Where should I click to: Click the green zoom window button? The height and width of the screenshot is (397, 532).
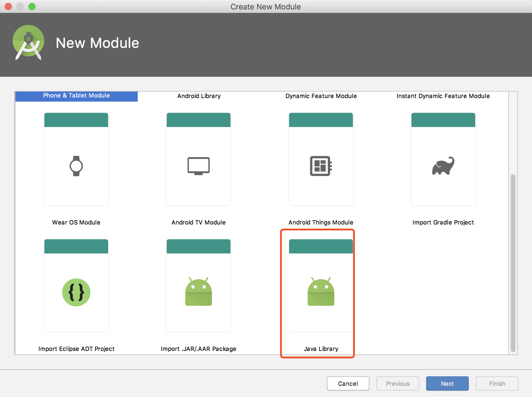[x=32, y=6]
